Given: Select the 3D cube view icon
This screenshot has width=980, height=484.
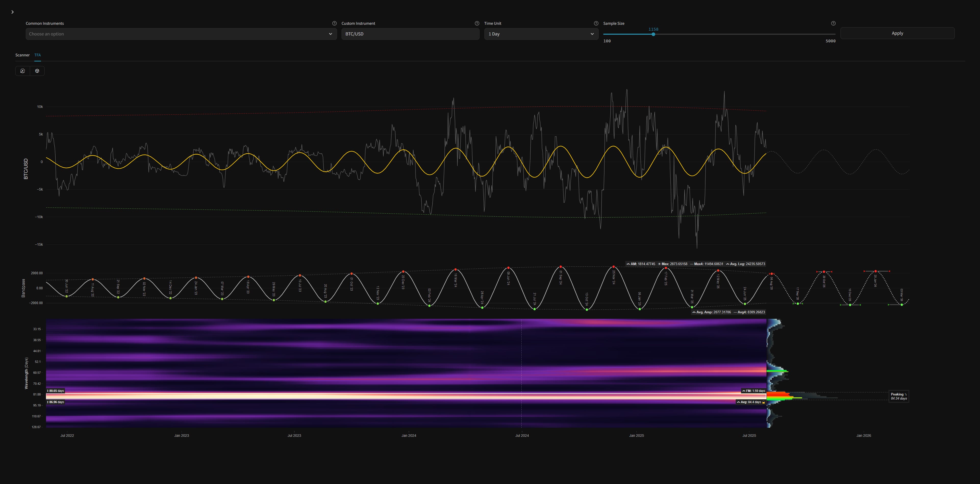Looking at the screenshot, I should click(x=37, y=71).
